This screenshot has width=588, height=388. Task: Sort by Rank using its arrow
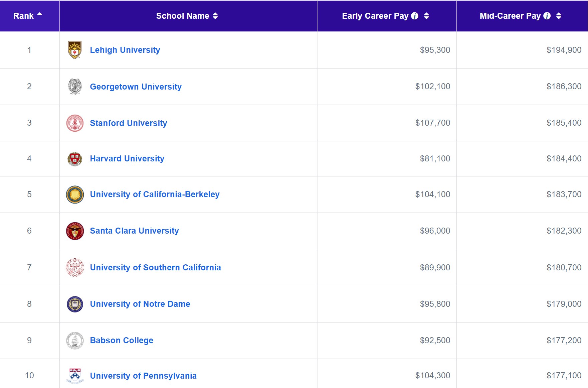pos(40,14)
